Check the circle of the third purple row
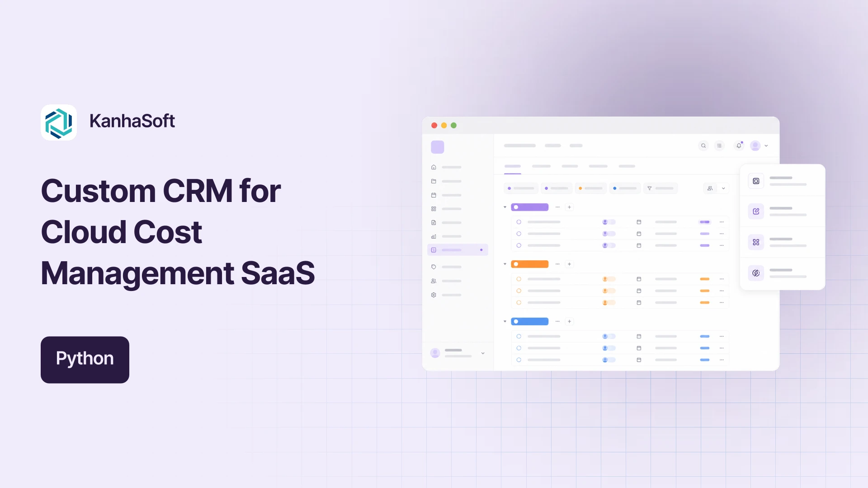The image size is (868, 488). (x=519, y=245)
